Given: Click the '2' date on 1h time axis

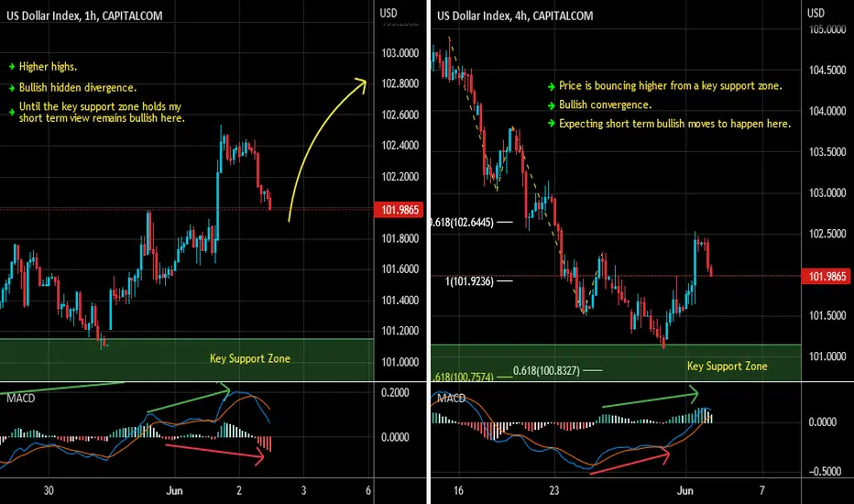Looking at the screenshot, I should click(238, 490).
